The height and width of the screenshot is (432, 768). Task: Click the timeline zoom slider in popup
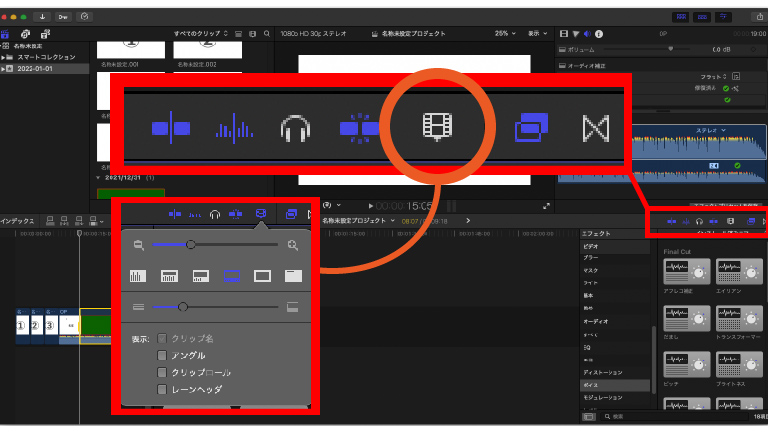(x=215, y=244)
